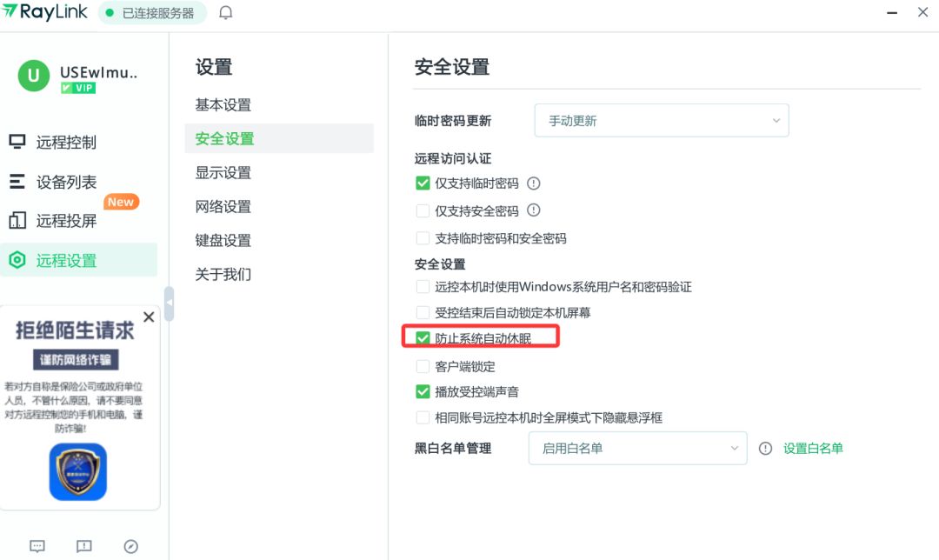
Task: Open the 临时密码更新 dropdown
Action: (x=661, y=121)
